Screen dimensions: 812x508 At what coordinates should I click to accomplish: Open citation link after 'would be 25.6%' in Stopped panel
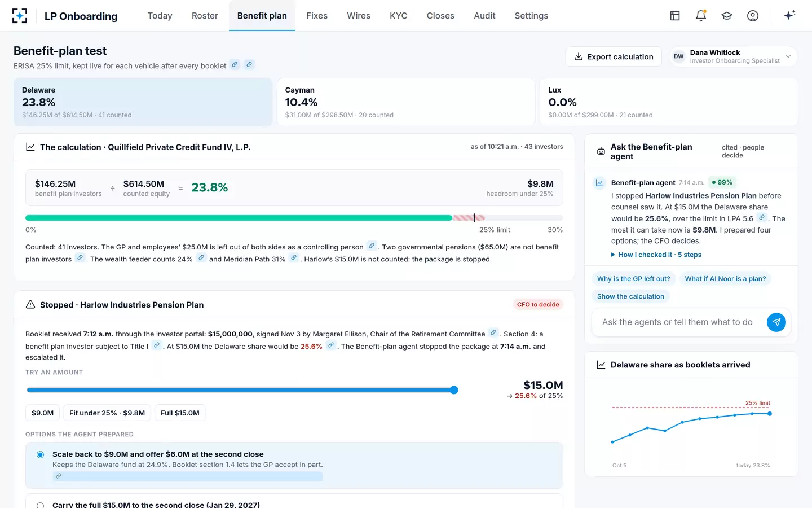(331, 345)
